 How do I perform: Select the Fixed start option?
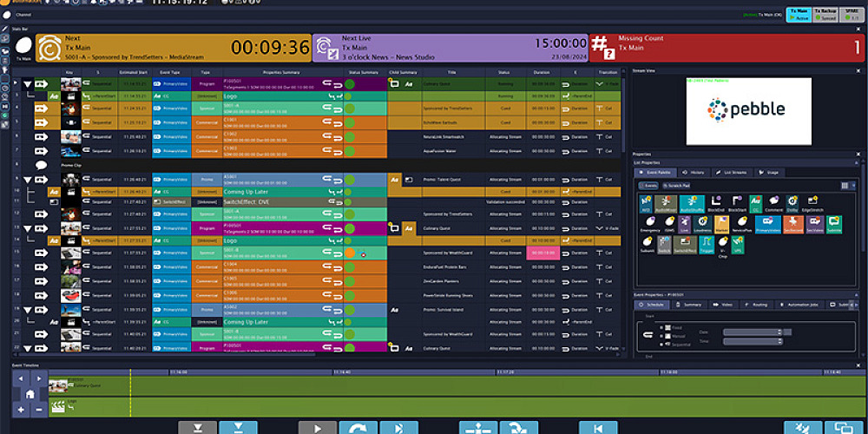pos(662,327)
